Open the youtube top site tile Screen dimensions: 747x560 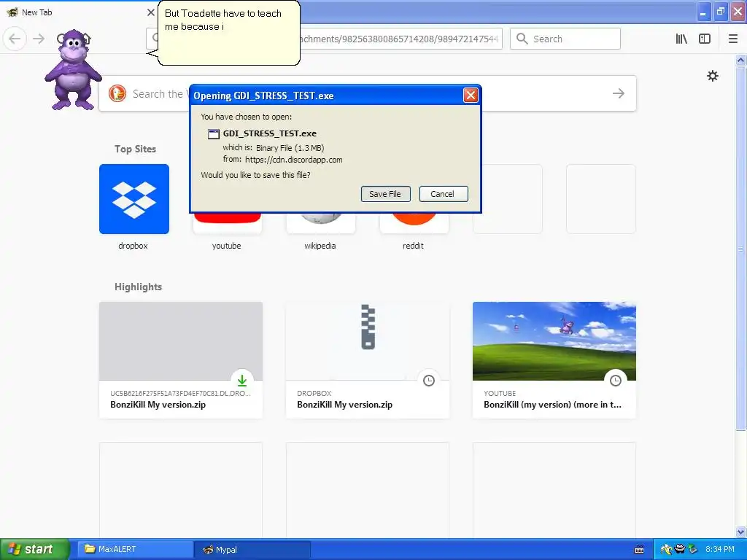coord(228,223)
